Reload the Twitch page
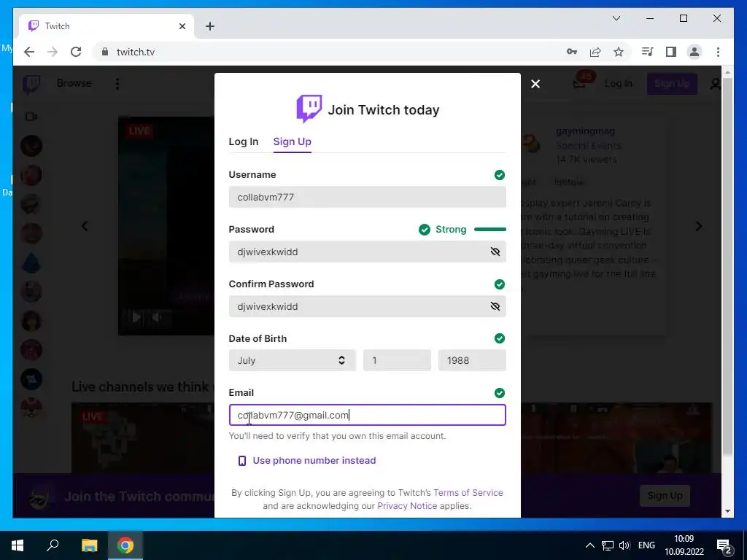 tap(76, 52)
